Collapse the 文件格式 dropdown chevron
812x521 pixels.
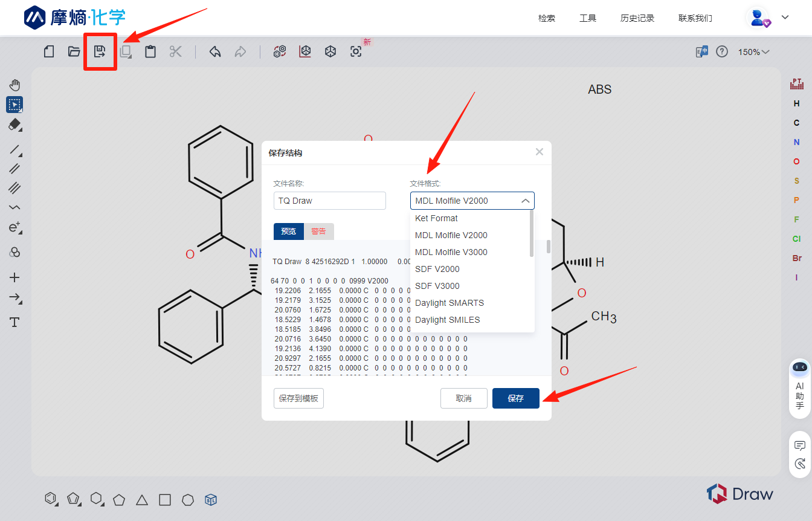[x=525, y=200]
